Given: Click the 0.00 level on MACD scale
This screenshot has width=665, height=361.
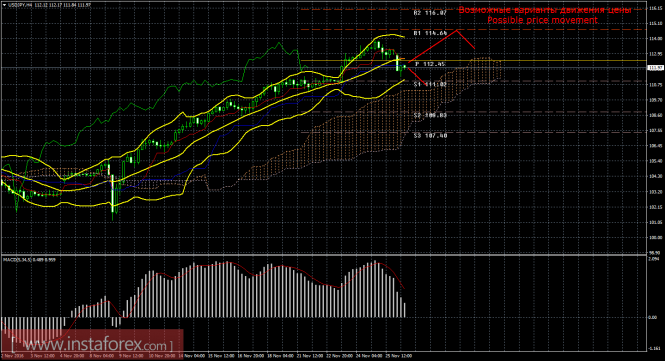Looking at the screenshot, I should point(653,317).
